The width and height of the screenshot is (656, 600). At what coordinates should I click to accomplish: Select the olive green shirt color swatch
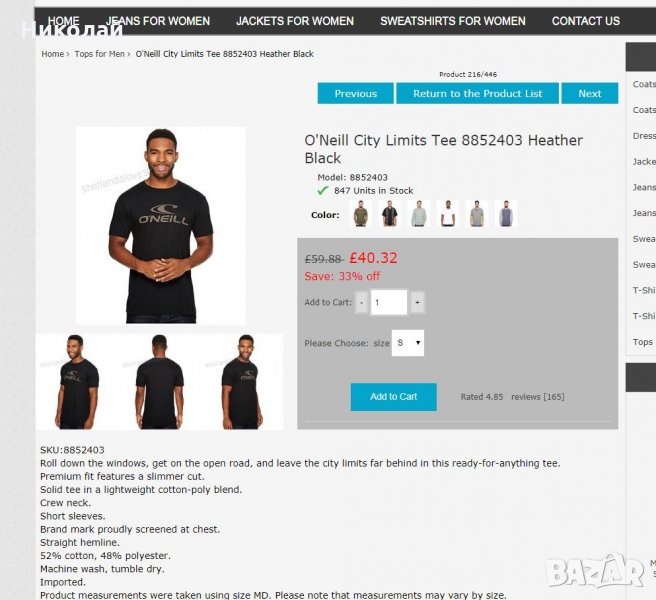[360, 213]
